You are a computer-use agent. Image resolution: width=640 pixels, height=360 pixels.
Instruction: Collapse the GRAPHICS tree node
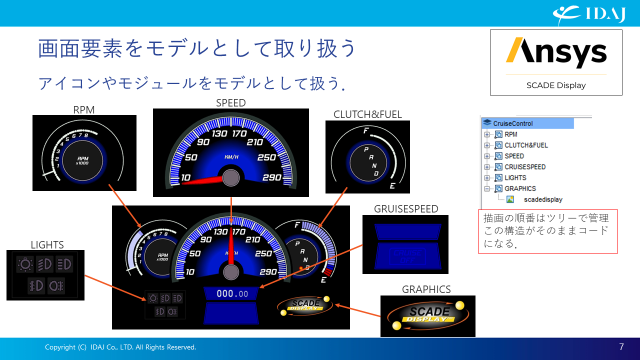[487, 189]
